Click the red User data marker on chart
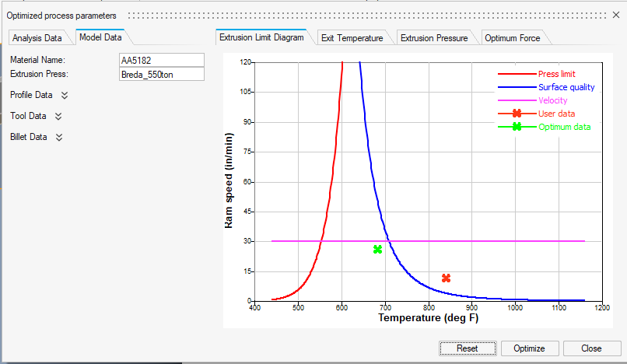Viewport: 627px width, 364px height. click(447, 278)
